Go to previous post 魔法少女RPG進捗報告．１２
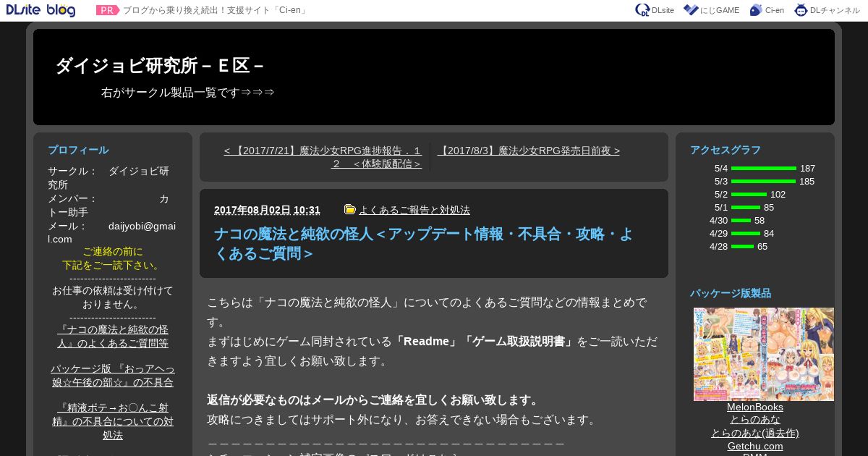This screenshot has height=456, width=868. pos(323,157)
